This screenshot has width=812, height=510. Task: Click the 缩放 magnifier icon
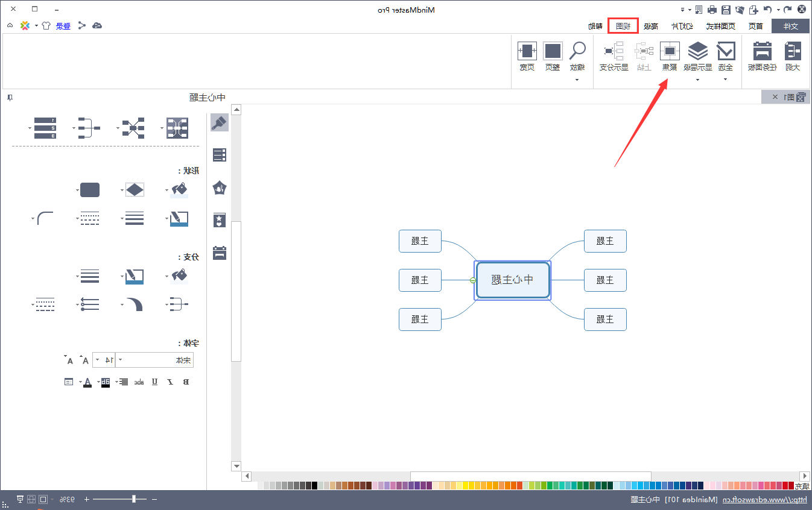coord(577,51)
